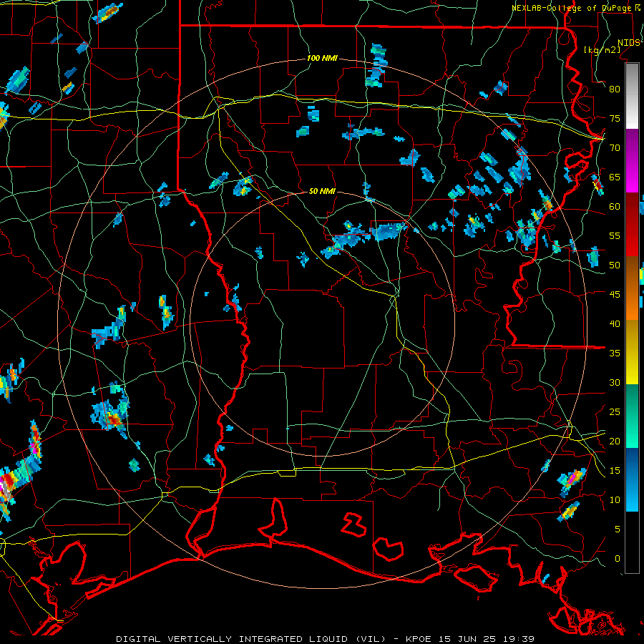Click the NIDS label
The image size is (644, 644).
(629, 43)
